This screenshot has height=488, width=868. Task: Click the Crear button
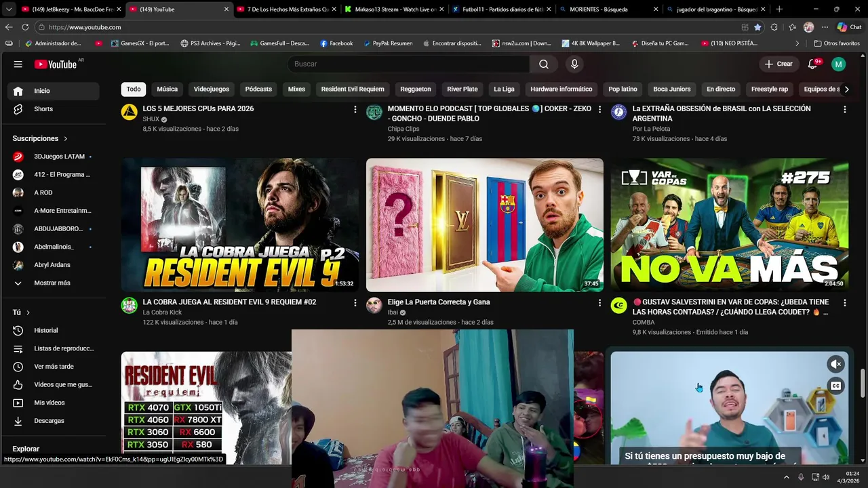(778, 64)
